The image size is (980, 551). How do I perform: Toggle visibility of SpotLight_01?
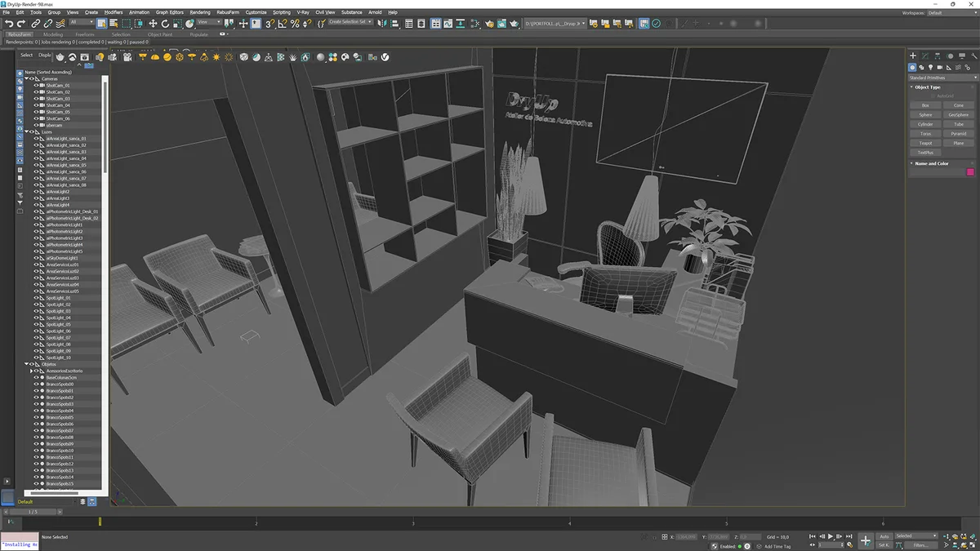(x=36, y=298)
